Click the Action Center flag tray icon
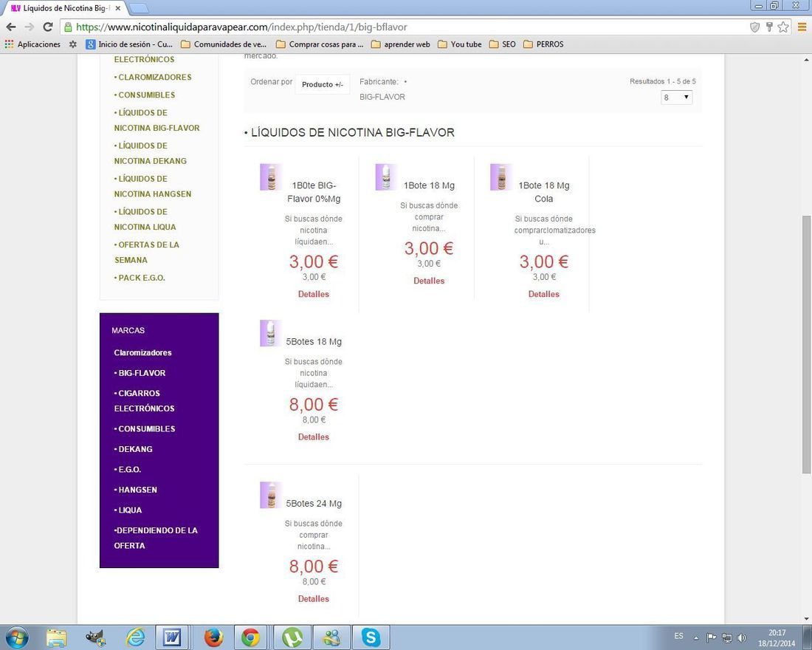 point(712,637)
